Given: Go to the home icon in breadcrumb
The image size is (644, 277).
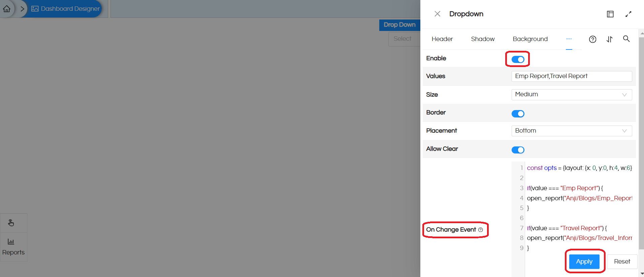Looking at the screenshot, I should 7,9.
